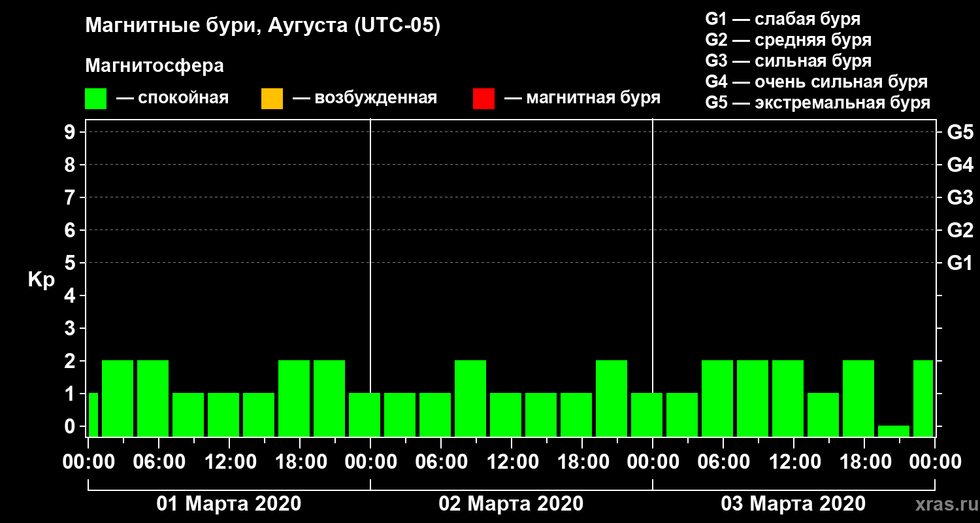Click the '— магнитная буря' legend label
Screen dimensions: 980x523
[x=582, y=98]
